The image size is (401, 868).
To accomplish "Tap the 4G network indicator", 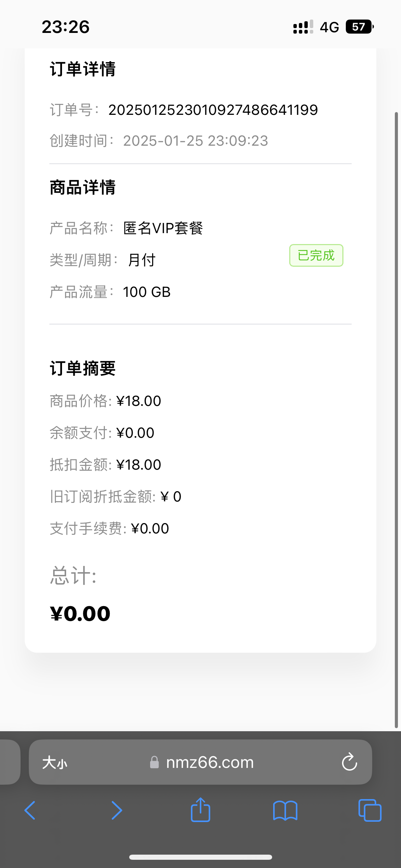I will click(x=329, y=27).
